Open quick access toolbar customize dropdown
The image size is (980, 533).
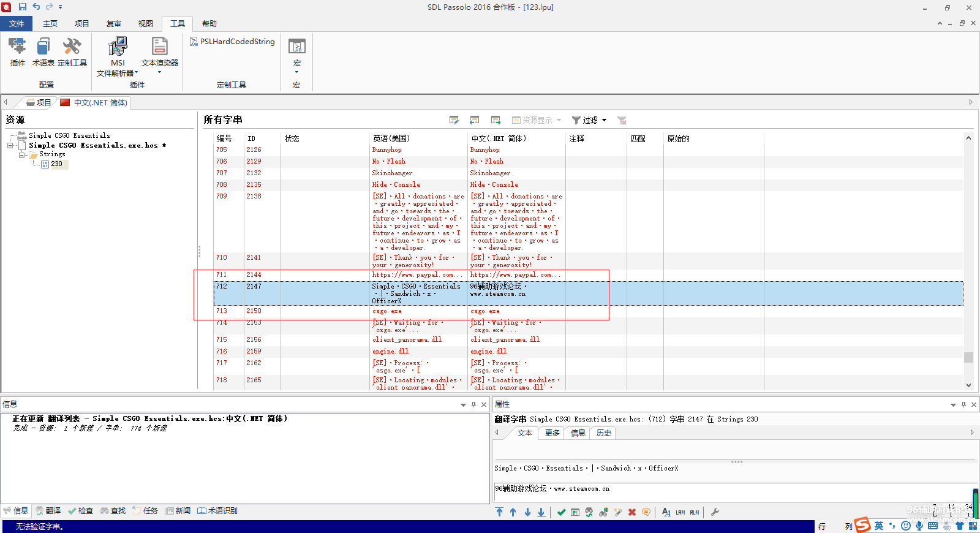(x=60, y=7)
